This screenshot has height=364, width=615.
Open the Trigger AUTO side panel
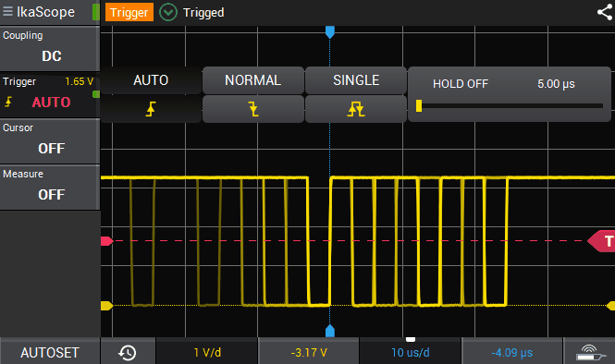(x=50, y=95)
